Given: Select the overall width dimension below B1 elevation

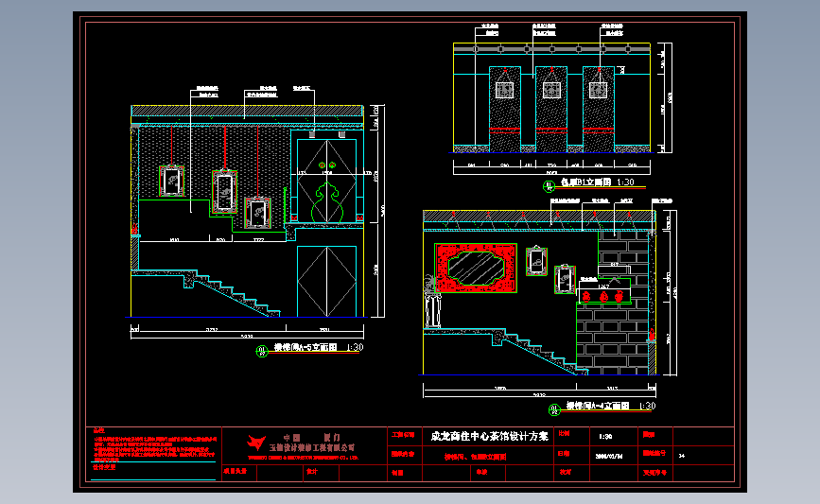Looking at the screenshot, I should 551,171.
